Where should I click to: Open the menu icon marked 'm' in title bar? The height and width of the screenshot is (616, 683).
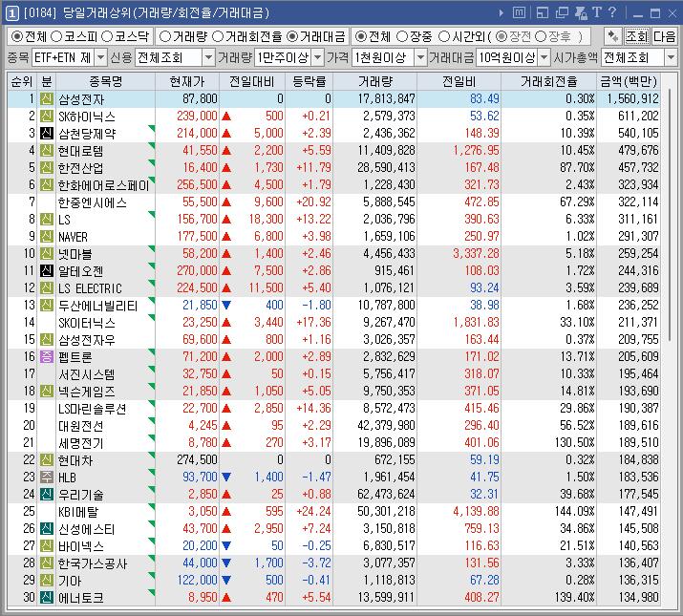(x=519, y=13)
